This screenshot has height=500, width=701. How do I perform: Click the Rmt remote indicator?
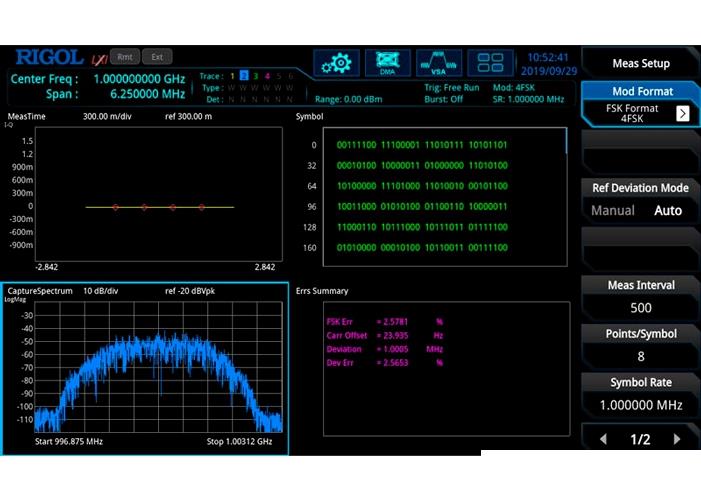coord(125,57)
